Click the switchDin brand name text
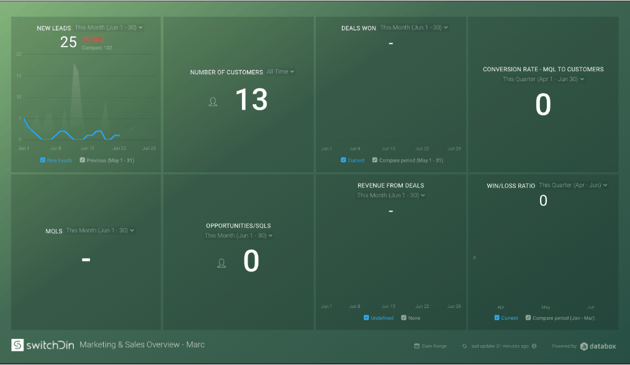The width and height of the screenshot is (630, 365). [x=50, y=345]
